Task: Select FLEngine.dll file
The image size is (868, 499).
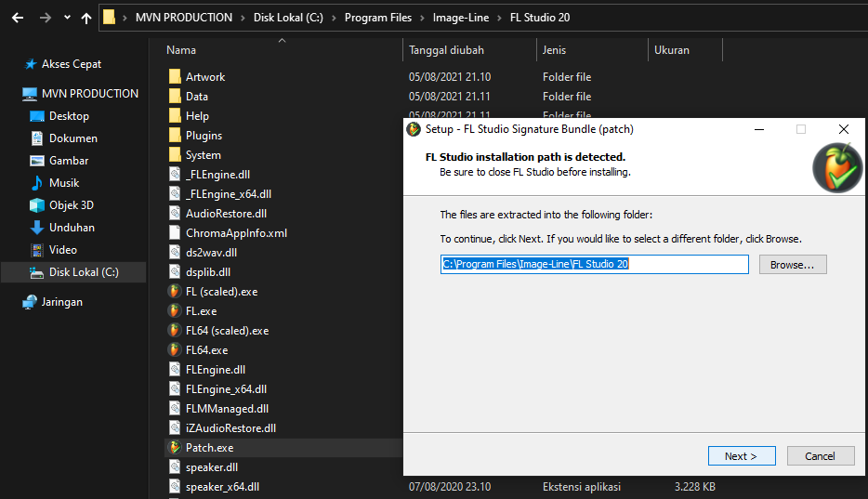Action: pos(216,370)
